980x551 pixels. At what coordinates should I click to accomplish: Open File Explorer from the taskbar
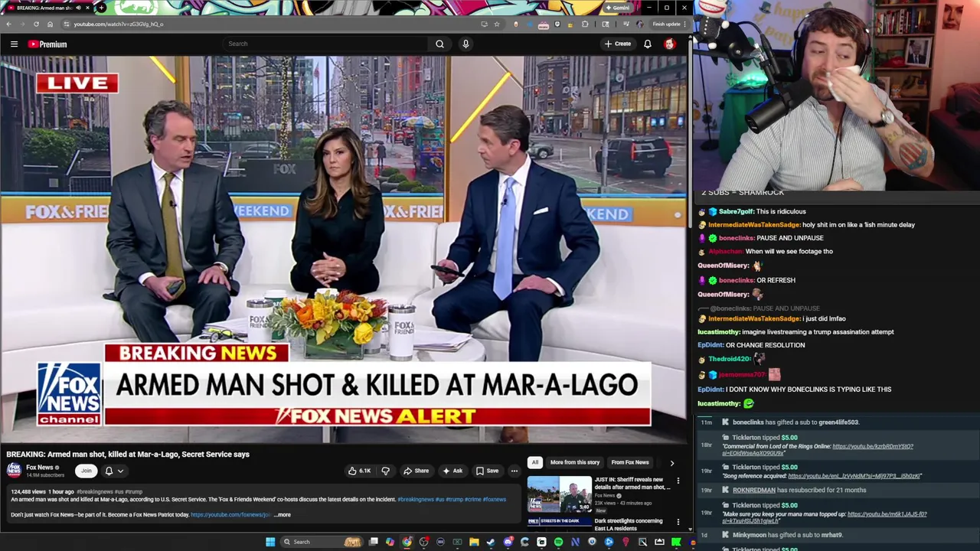pyautogui.click(x=474, y=542)
